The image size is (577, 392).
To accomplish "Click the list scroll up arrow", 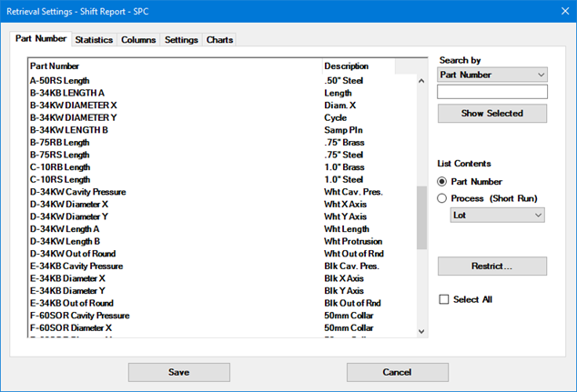I will (x=421, y=81).
